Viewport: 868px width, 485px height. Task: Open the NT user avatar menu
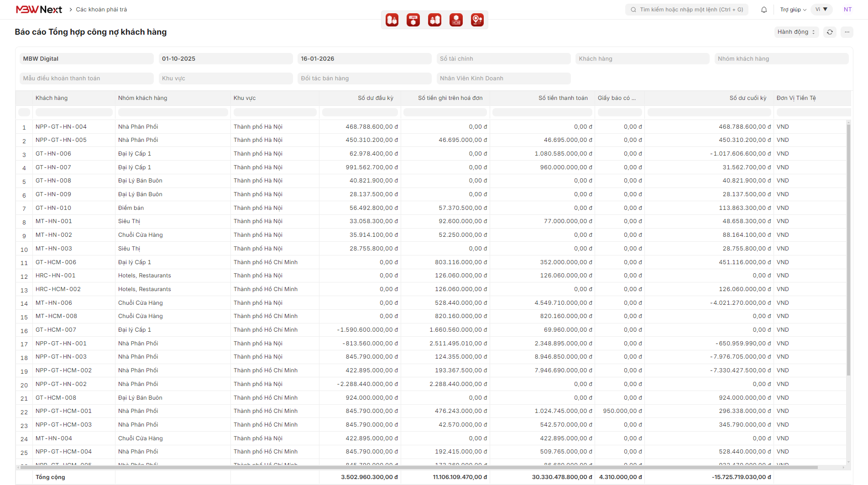click(x=847, y=10)
